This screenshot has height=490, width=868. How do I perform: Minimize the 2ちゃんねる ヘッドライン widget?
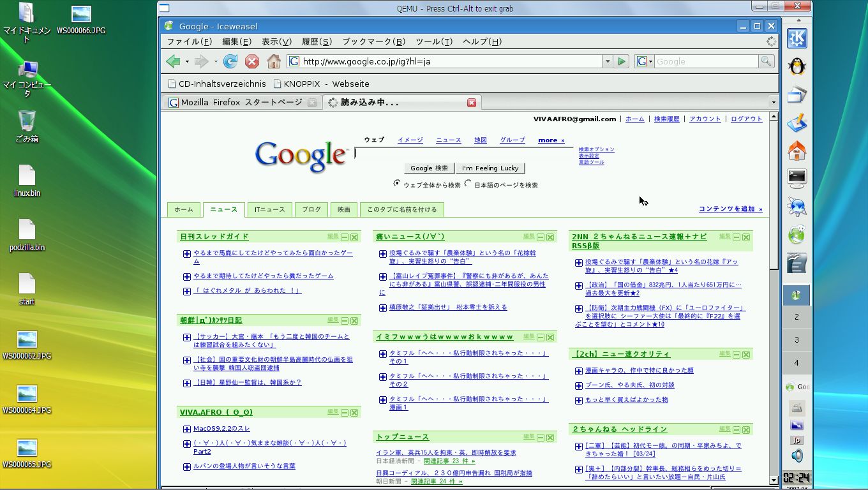click(x=737, y=430)
